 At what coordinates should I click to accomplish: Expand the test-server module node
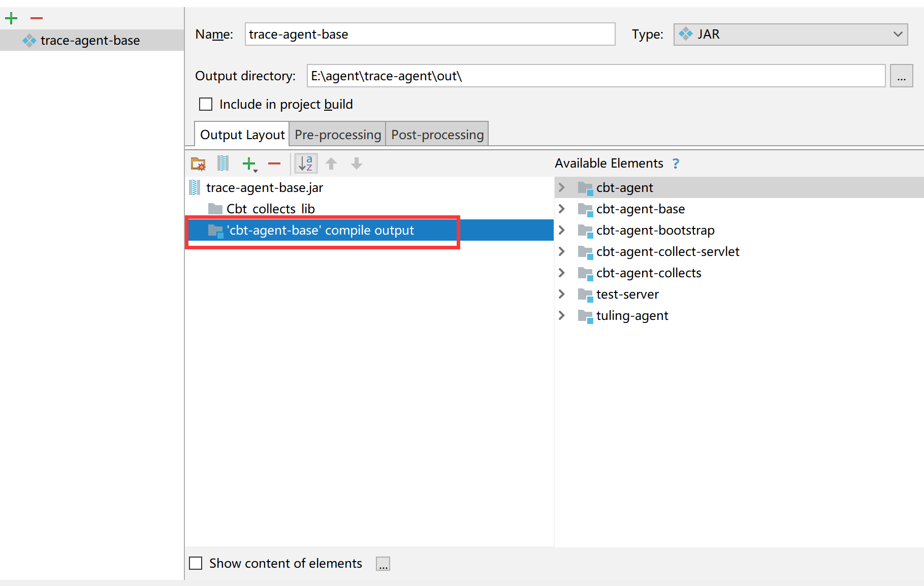(561, 294)
